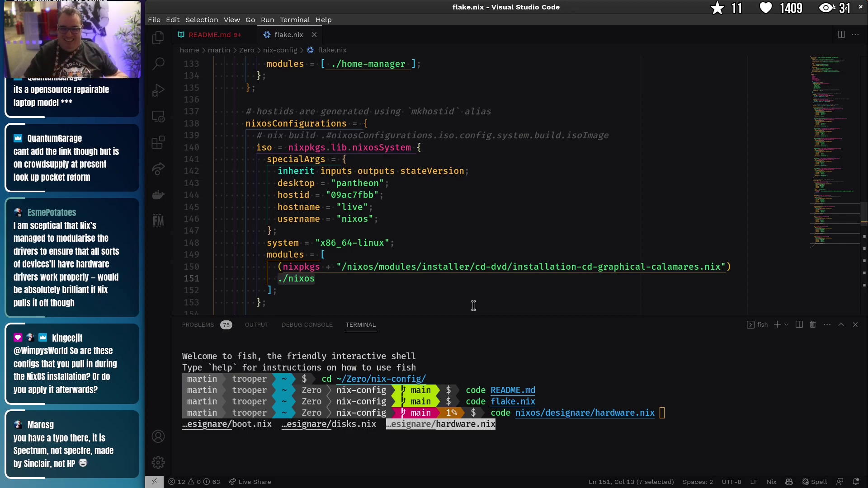Image resolution: width=868 pixels, height=488 pixels.
Task: Open the Extensions view icon
Action: [158, 143]
